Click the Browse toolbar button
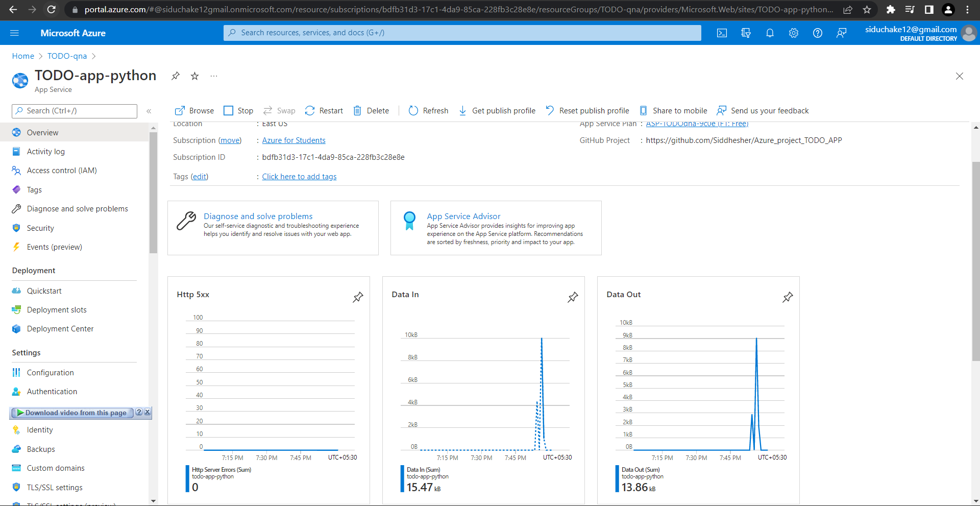Image resolution: width=980 pixels, height=506 pixels. click(x=194, y=111)
